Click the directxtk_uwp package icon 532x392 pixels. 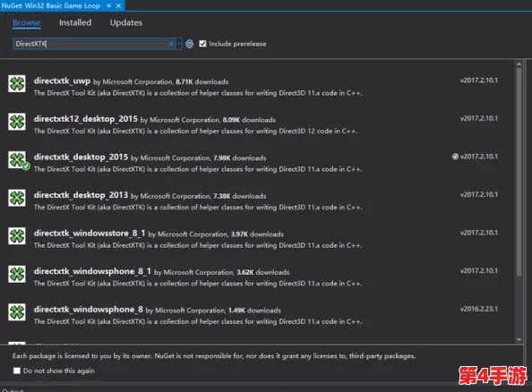pos(17,83)
